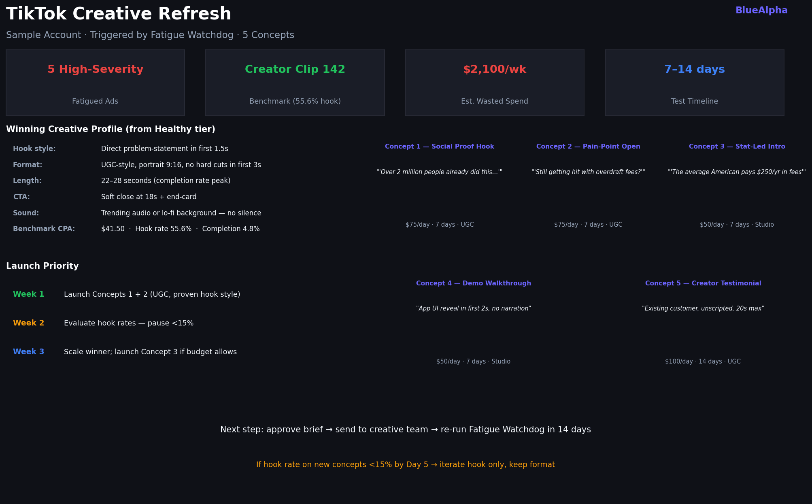Select "Direct problem-statement in first 1.5s" text
Screen dimensions: 812x504
tap(165, 149)
